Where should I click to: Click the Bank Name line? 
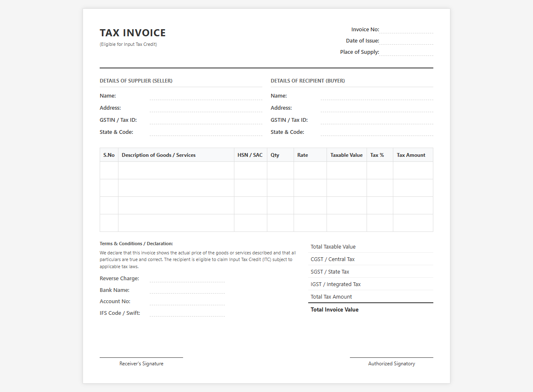[187, 290]
